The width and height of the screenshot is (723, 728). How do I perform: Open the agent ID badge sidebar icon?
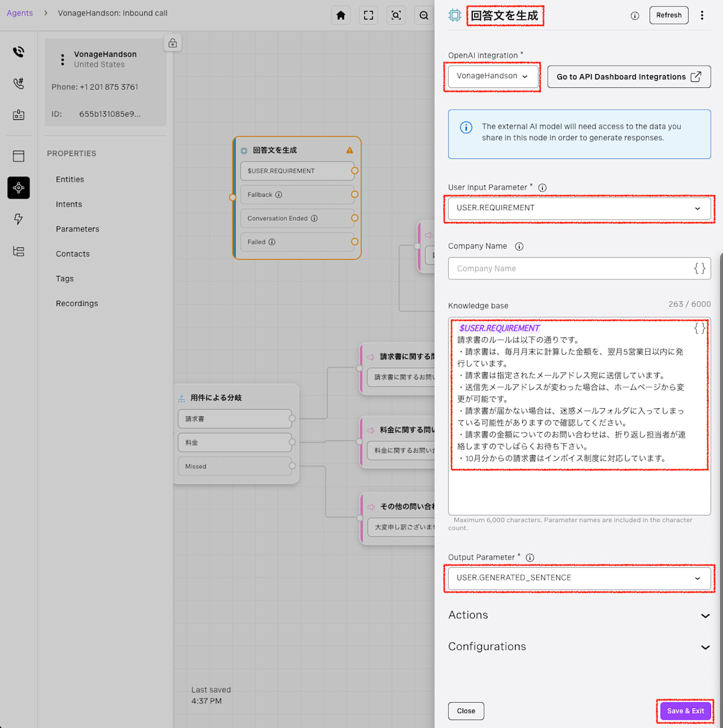19,114
